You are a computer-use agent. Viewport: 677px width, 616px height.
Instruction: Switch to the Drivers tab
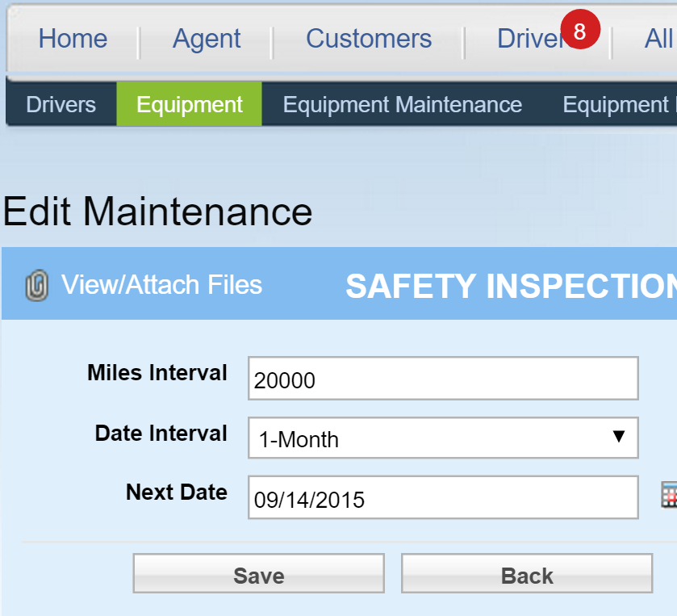[61, 104]
